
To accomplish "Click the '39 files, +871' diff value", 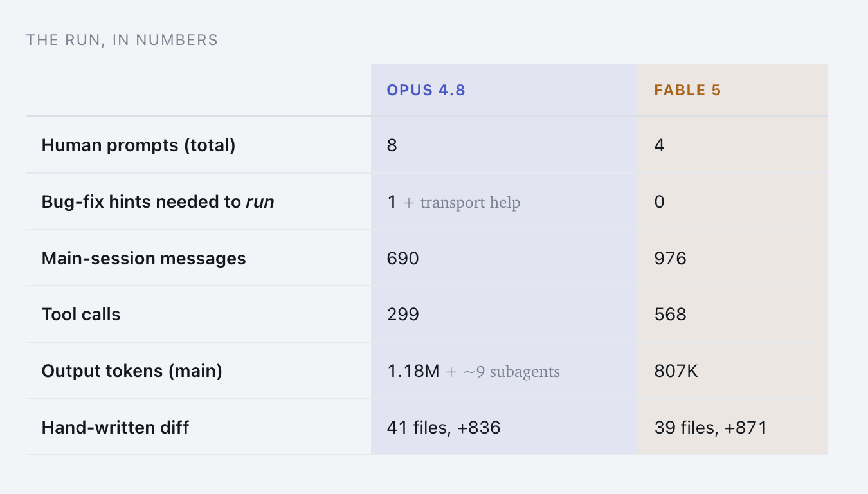I will (x=711, y=428).
